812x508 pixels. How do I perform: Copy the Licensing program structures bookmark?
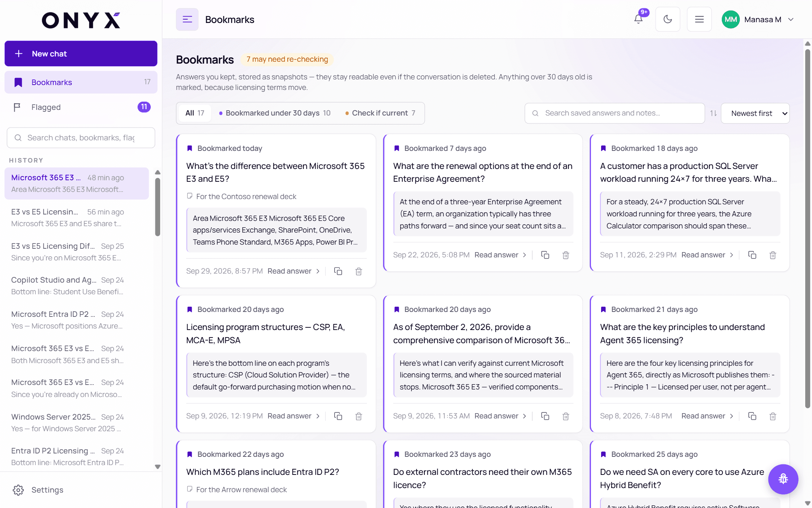[x=338, y=416]
